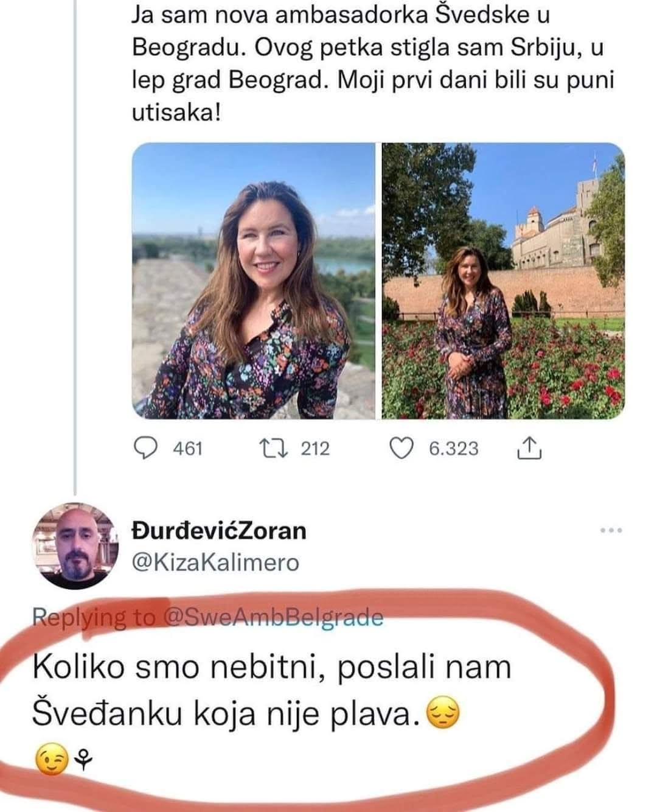Click the "Replying to" label
Image resolution: width=657 pixels, height=812 pixels.
pyautogui.click(x=94, y=617)
